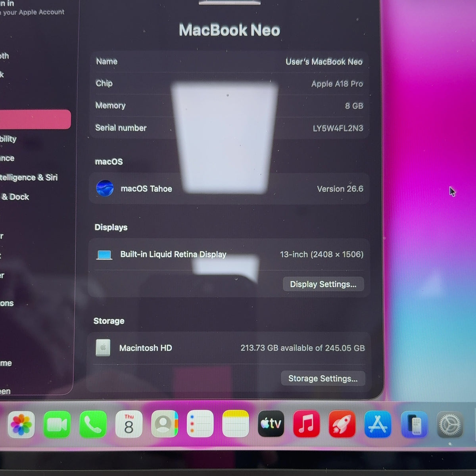Open Contacts from the Dock
The width and height of the screenshot is (476, 476).
[x=165, y=424]
